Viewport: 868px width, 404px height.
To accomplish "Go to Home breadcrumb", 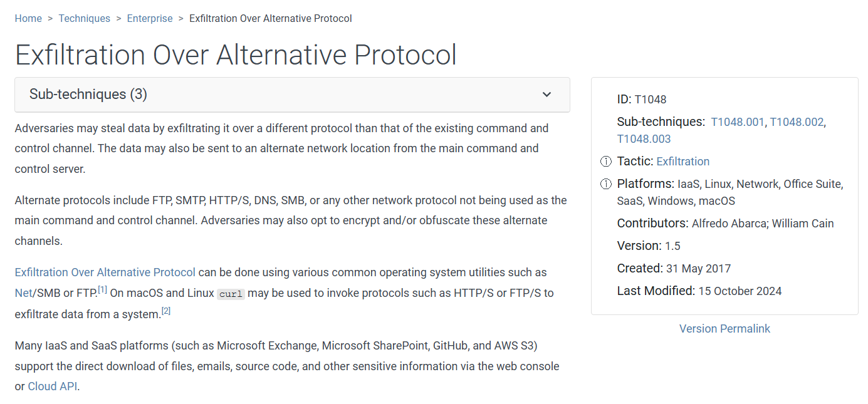I will 28,19.
